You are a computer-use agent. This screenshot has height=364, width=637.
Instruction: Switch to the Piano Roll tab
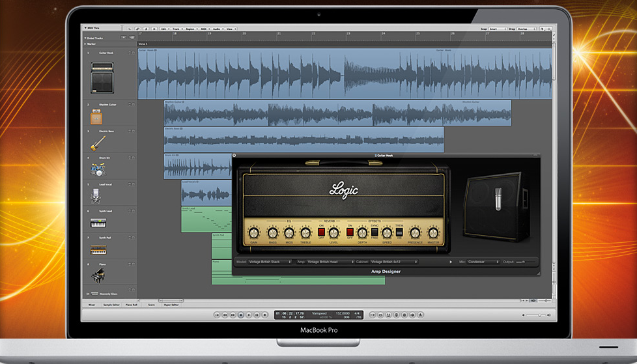[x=131, y=305]
